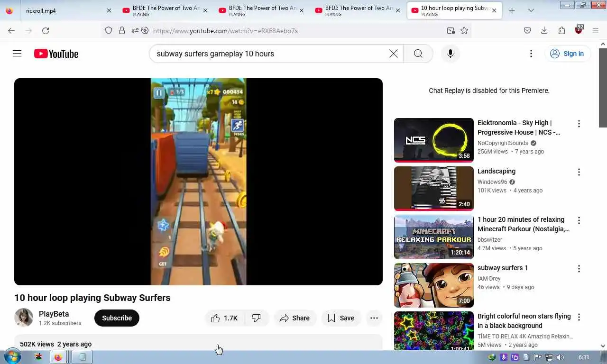Viewport: 607px width, 364px height.
Task: Click the video views text 502K views
Action: coord(37,344)
